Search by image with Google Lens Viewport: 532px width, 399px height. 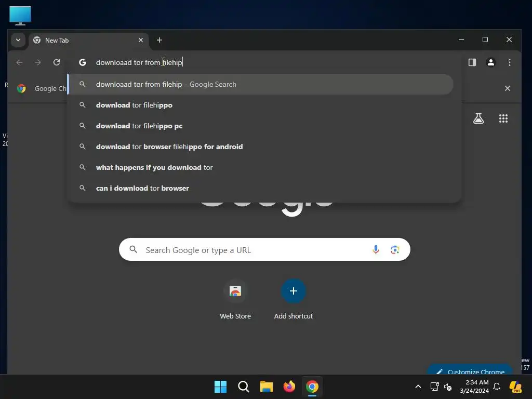(395, 250)
